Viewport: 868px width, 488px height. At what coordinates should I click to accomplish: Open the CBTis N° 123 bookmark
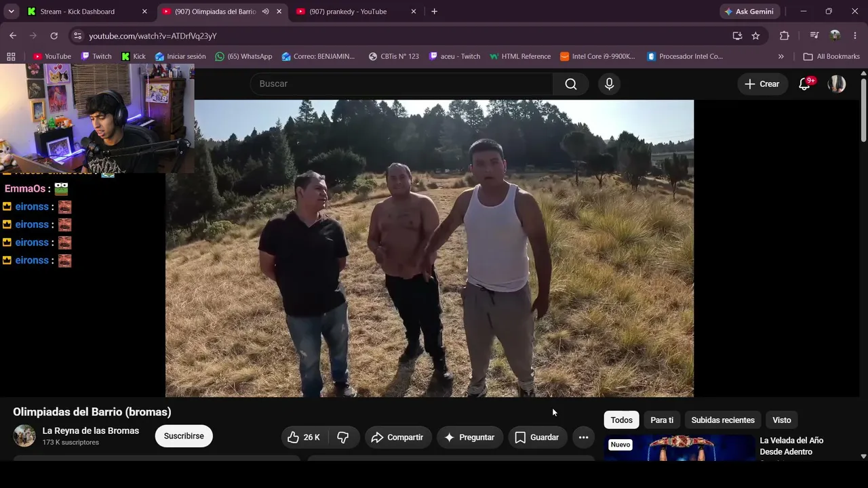pyautogui.click(x=393, y=56)
